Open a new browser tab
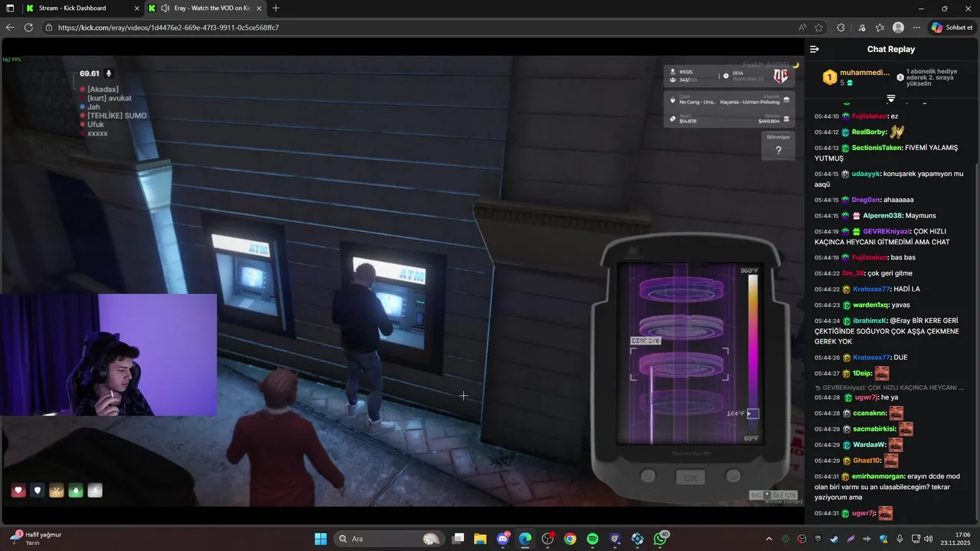Screen dimensions: 980x551 [276, 8]
